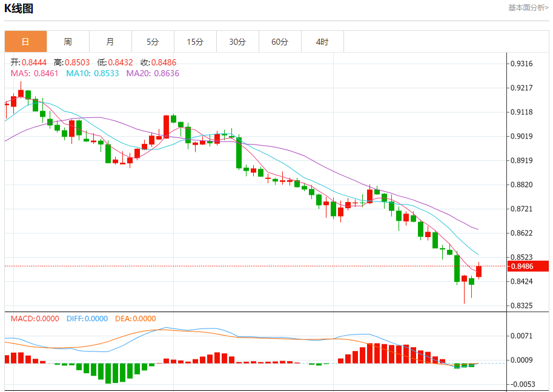Open the 基本面分析> link
Screen dimensions: 553x392
pyautogui.click(x=528, y=8)
